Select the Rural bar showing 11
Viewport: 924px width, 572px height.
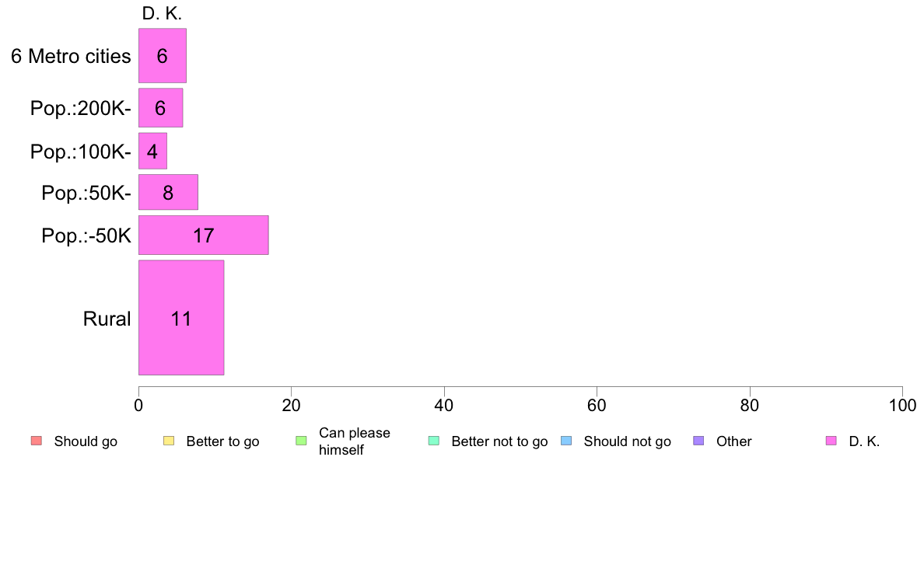[181, 318]
